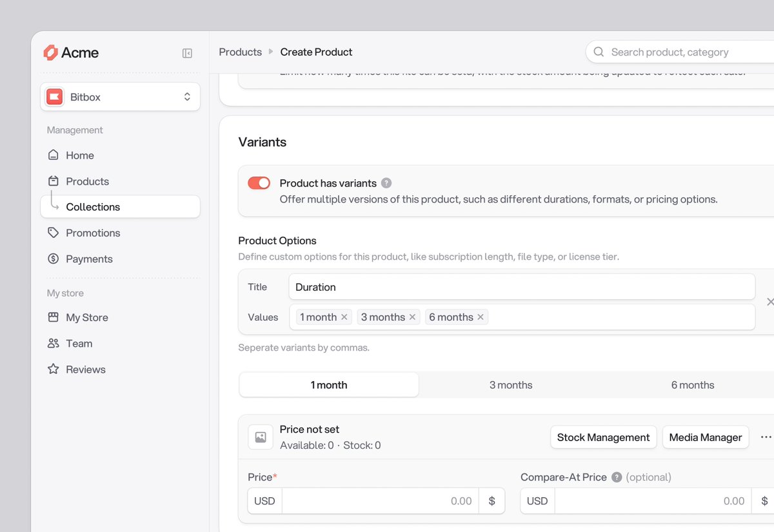Screen dimensions: 774x532
Task: Open Stock Management
Action: point(603,437)
